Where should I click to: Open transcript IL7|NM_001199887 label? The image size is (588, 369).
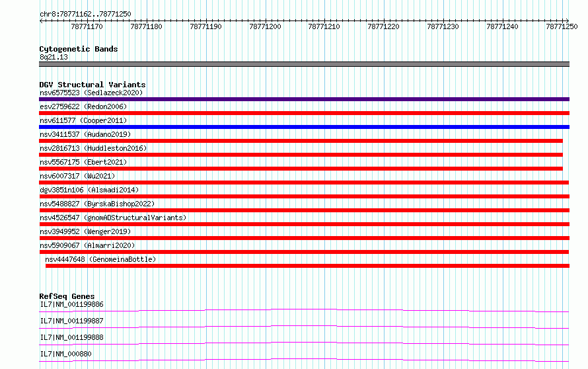click(x=71, y=321)
